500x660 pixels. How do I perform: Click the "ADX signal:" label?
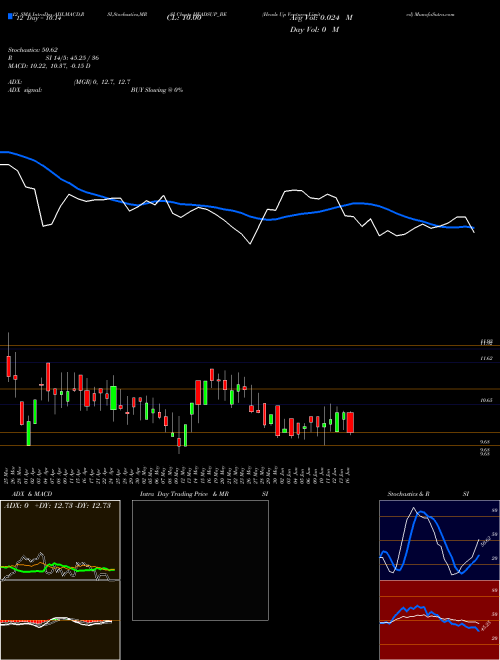(x=25, y=90)
